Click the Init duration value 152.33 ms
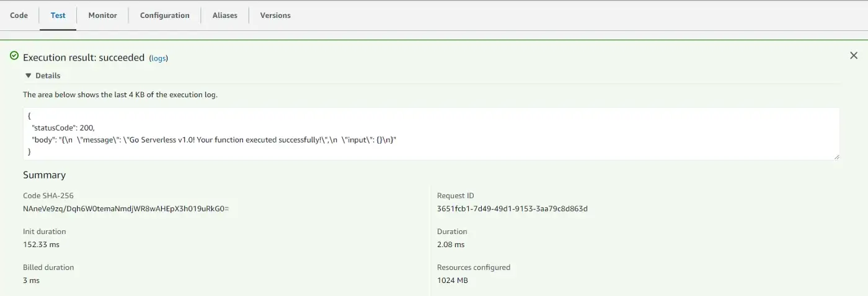The width and height of the screenshot is (868, 296). (41, 245)
